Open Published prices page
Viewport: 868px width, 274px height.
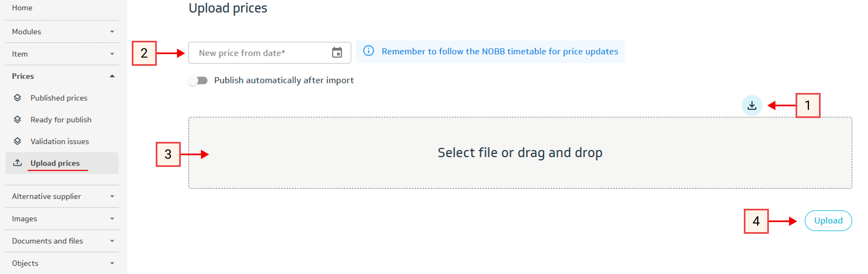[59, 98]
